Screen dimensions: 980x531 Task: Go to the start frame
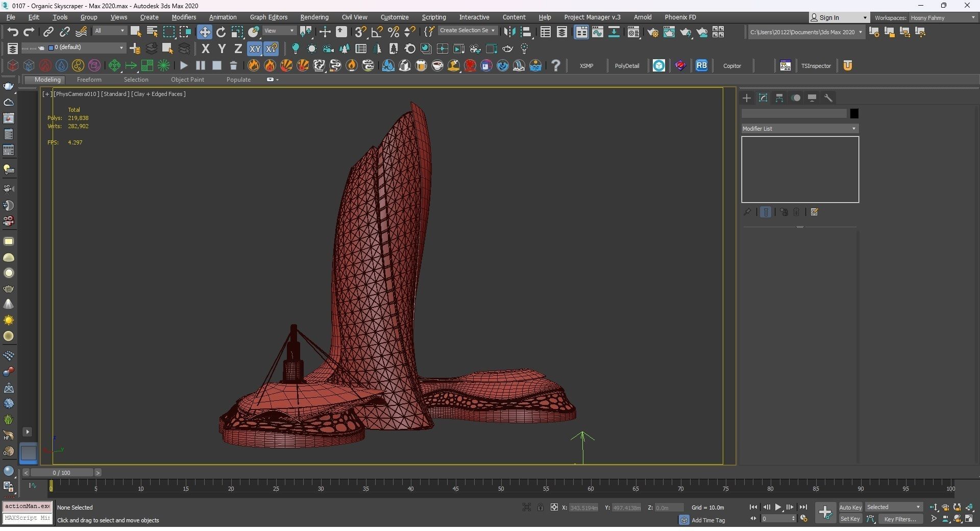(x=753, y=508)
